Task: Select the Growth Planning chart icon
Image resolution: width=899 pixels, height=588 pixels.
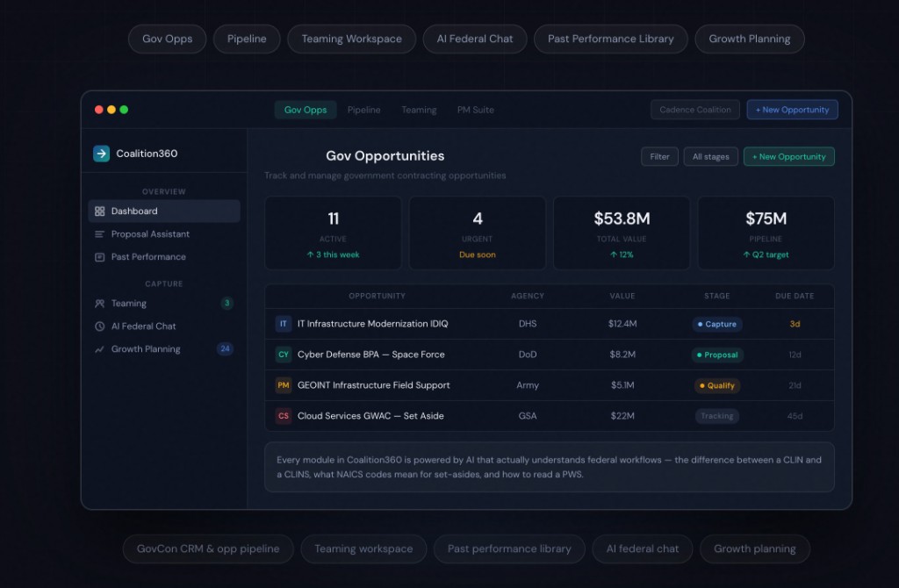Action: 99,349
